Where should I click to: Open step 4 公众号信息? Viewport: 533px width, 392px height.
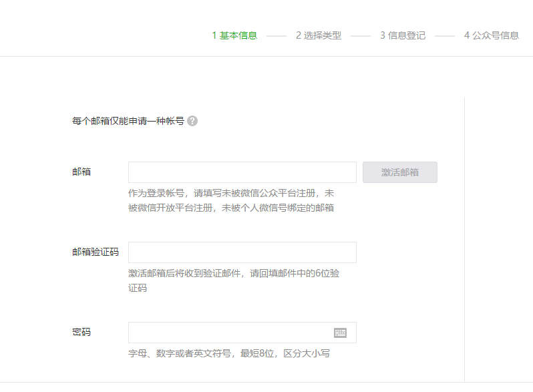click(x=492, y=35)
